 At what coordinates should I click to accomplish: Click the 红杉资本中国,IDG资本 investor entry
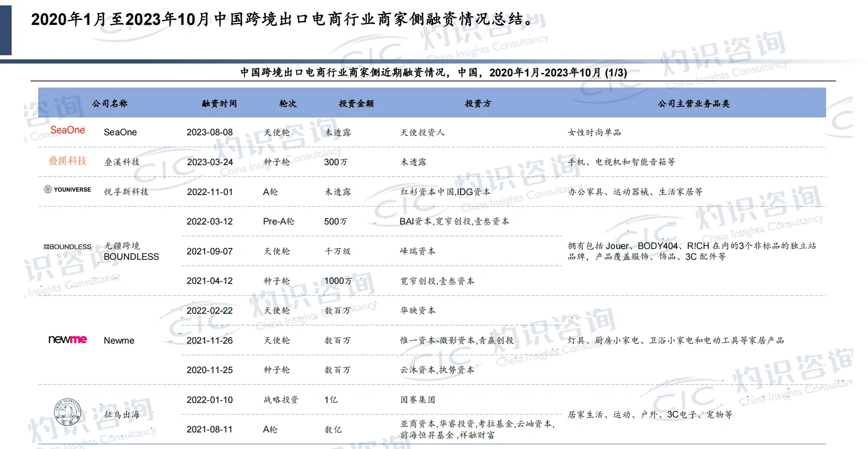pyautogui.click(x=444, y=192)
